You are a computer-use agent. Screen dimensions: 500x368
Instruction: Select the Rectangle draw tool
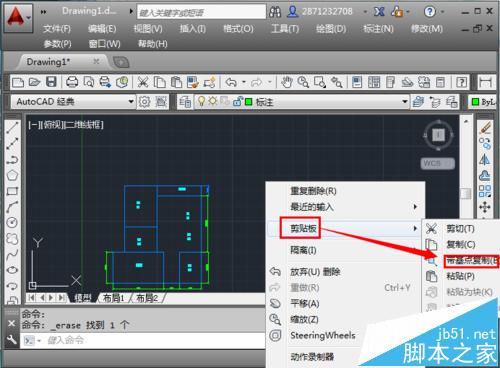pos(12,191)
